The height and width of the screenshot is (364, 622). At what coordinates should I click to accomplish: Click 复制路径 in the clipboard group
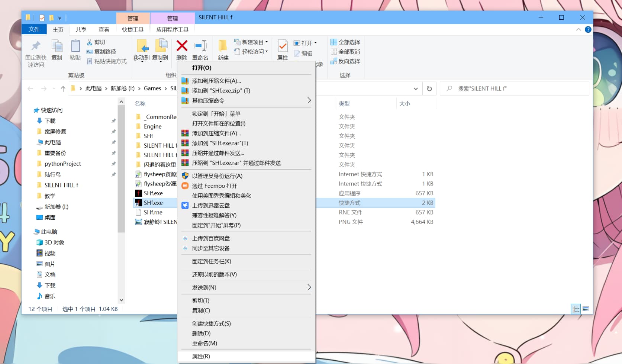click(x=101, y=52)
